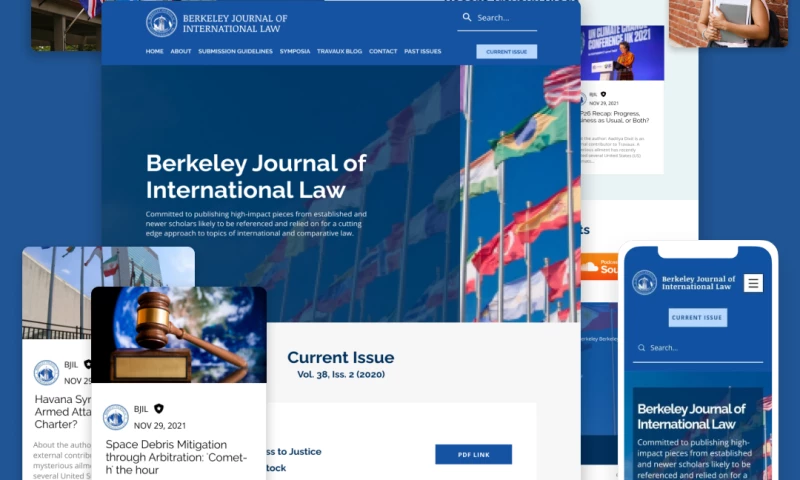The width and height of the screenshot is (800, 480).
Task: Go to the Symposia page
Action: click(x=295, y=52)
